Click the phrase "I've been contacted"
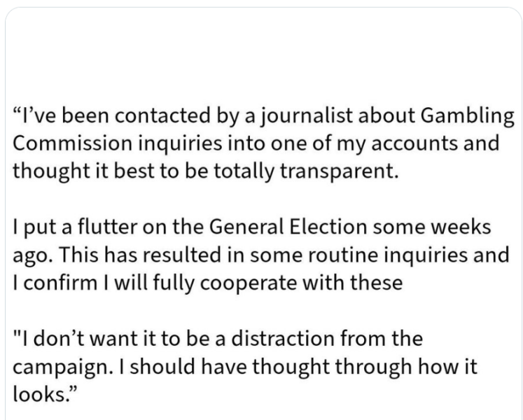Screen dimensions: 523x420 pos(91,115)
